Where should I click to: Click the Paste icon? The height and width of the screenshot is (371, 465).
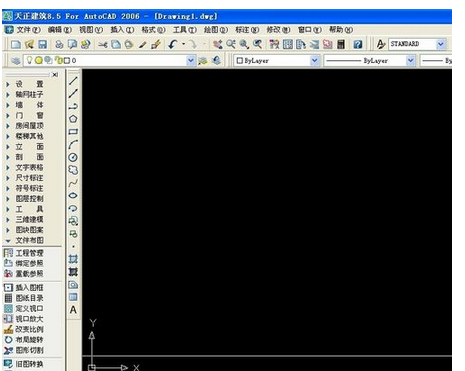click(x=129, y=44)
